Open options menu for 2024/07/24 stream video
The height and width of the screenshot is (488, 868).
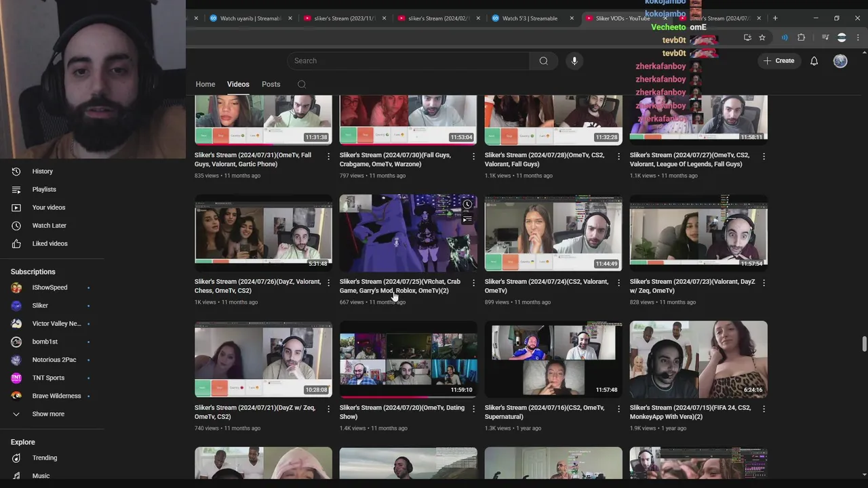pyautogui.click(x=618, y=282)
